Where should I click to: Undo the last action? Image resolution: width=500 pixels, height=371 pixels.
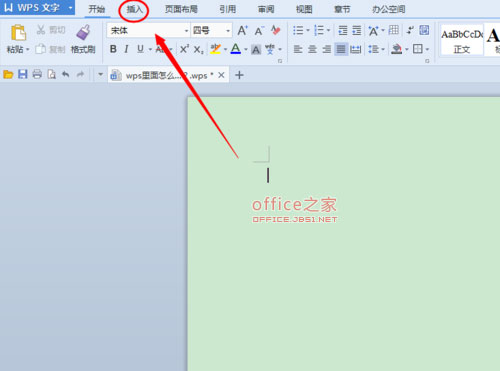pos(66,74)
